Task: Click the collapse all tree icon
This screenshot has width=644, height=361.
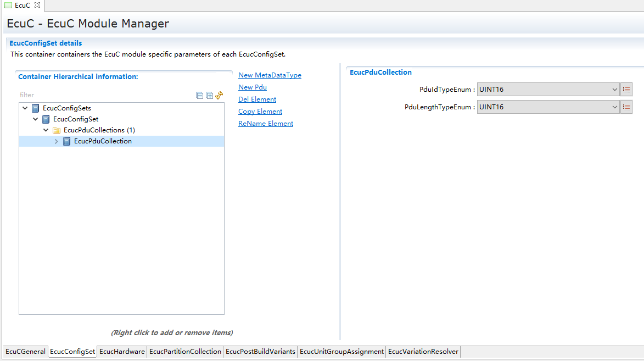Action: [x=200, y=96]
